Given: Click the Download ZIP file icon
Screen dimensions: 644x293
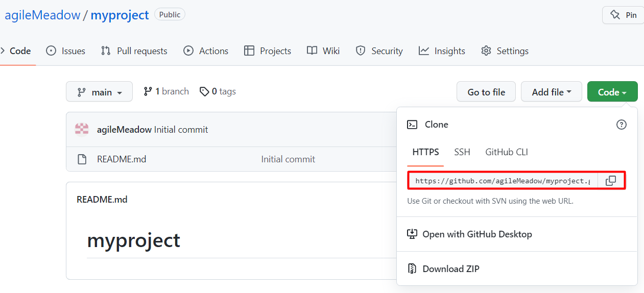Looking at the screenshot, I should pyautogui.click(x=412, y=269).
